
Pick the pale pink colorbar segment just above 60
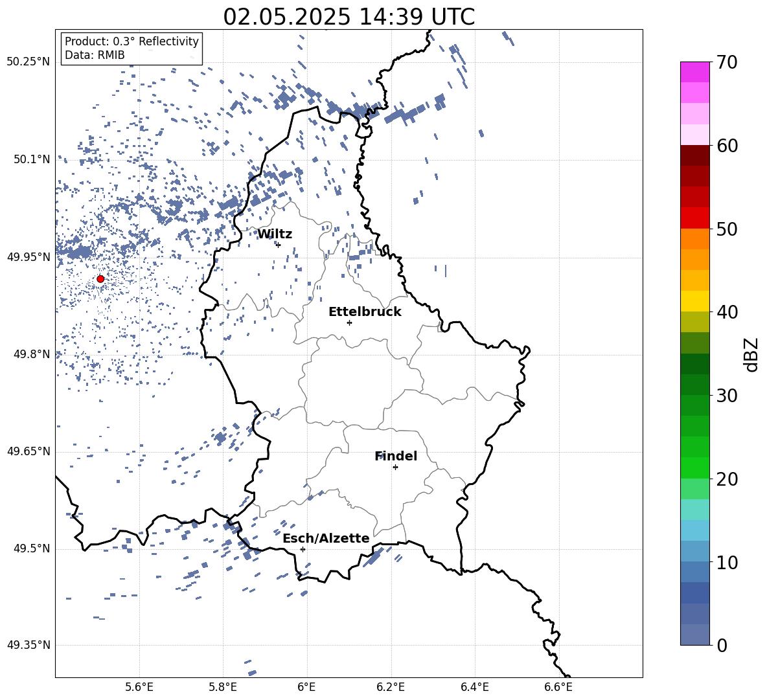click(x=695, y=135)
